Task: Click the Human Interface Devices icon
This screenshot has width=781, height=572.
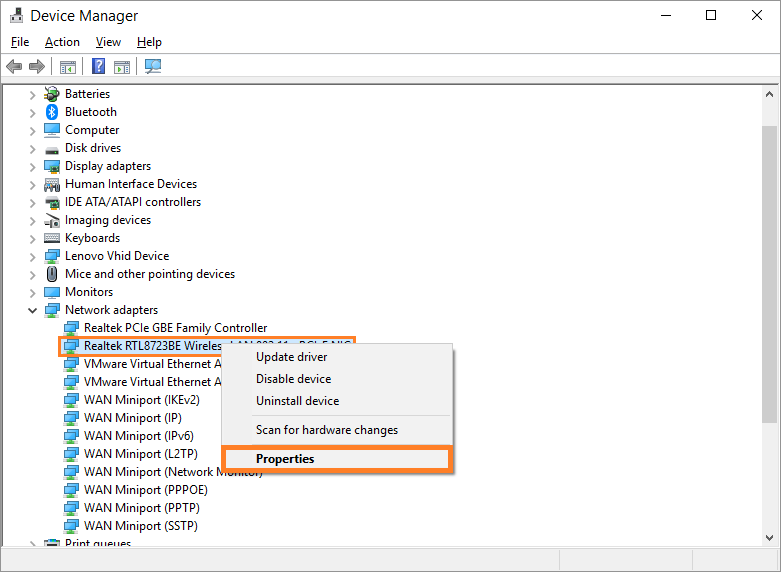Action: click(x=52, y=184)
